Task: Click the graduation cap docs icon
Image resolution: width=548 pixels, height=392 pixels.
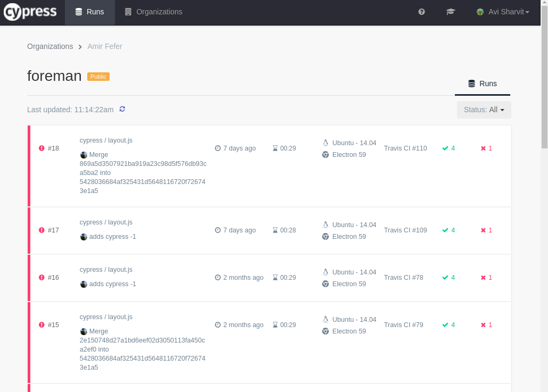Action: 451,12
